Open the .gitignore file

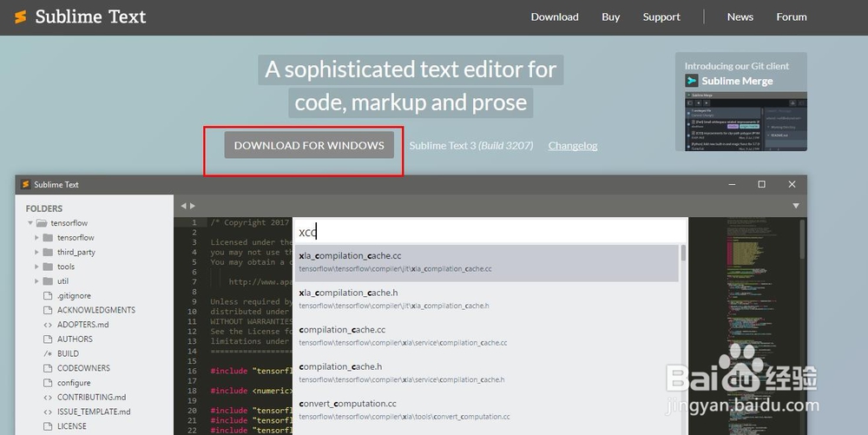pos(74,295)
